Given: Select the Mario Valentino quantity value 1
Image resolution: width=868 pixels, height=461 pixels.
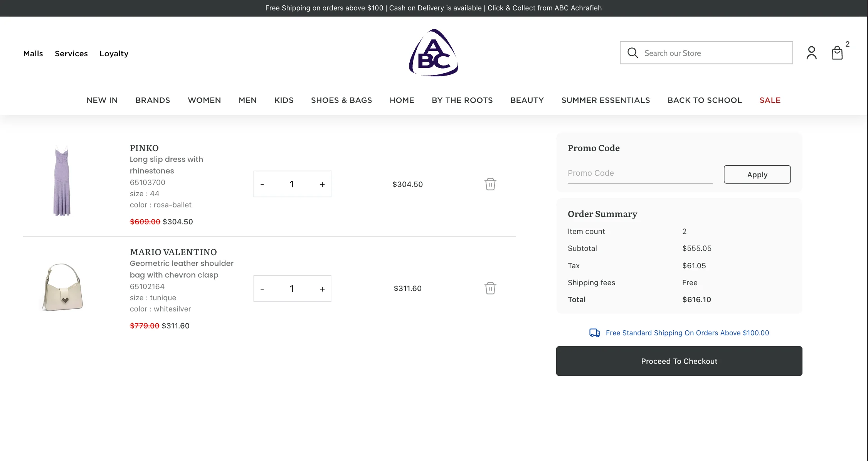Looking at the screenshot, I should pos(292,288).
